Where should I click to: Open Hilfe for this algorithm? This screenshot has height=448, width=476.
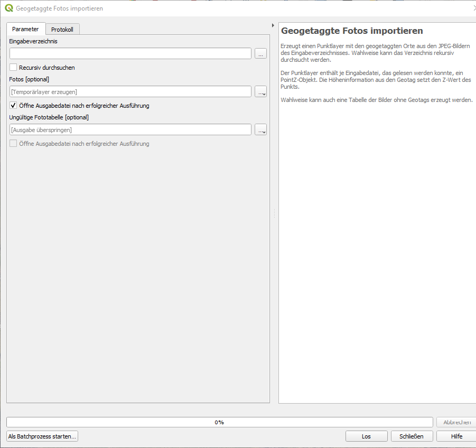click(x=456, y=436)
